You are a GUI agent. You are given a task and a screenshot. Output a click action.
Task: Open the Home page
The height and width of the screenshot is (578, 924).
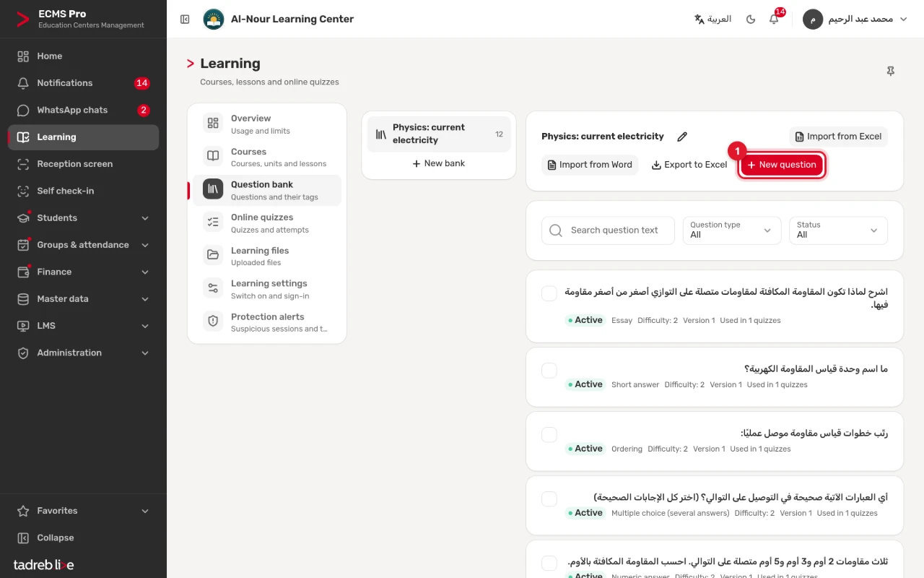[83, 56]
